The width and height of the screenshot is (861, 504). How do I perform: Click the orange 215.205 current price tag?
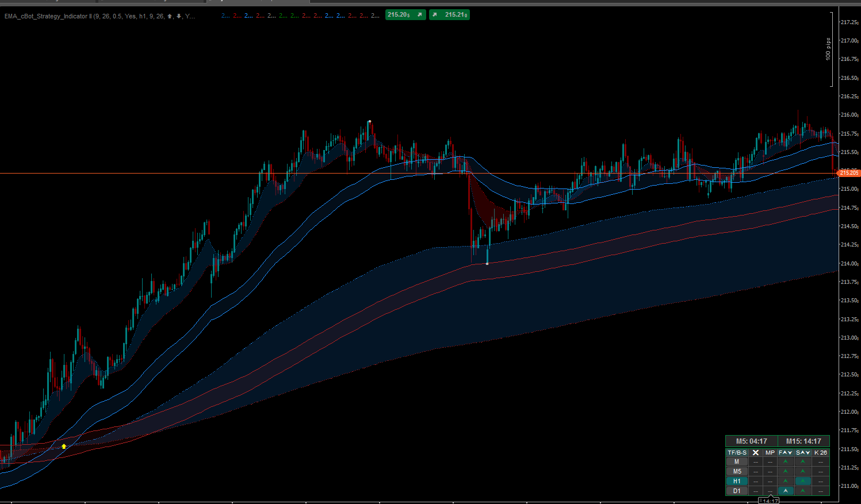point(849,172)
